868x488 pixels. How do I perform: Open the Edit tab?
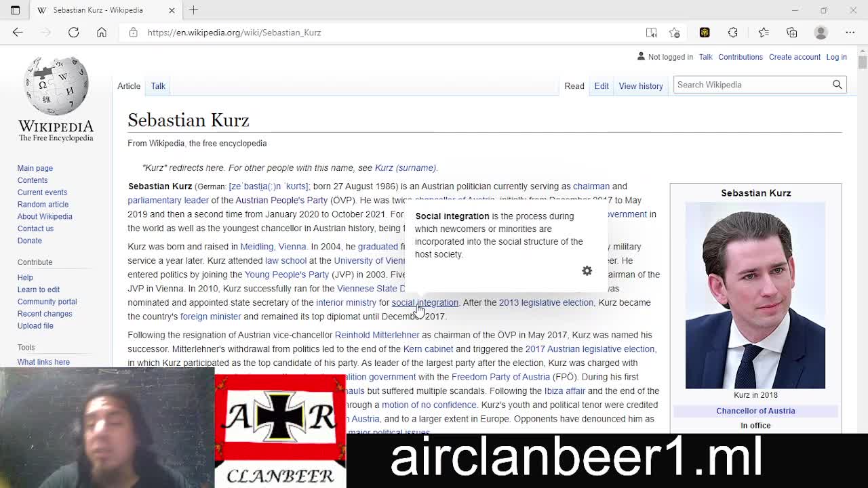coord(601,86)
